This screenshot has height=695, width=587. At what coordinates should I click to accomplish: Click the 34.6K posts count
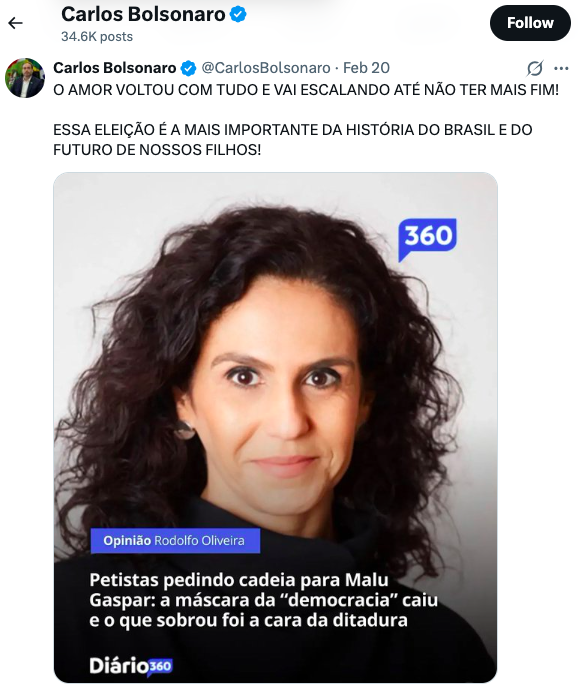point(97,36)
